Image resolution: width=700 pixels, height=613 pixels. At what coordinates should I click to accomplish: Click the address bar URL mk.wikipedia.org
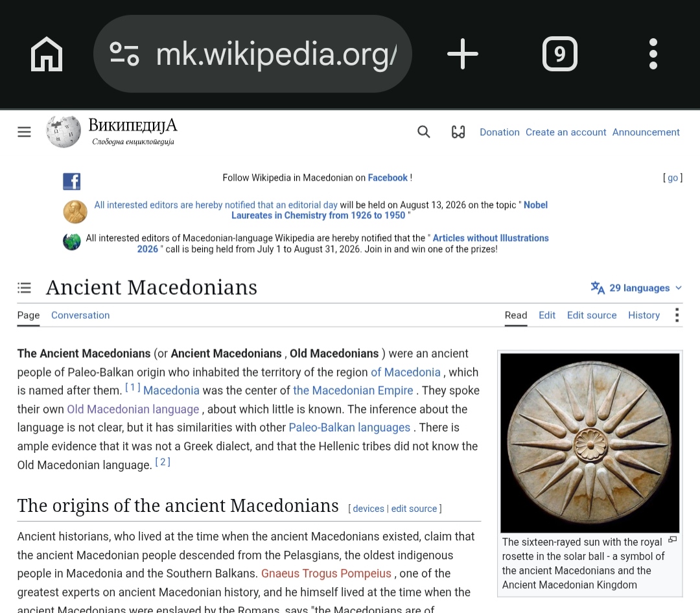point(276,54)
